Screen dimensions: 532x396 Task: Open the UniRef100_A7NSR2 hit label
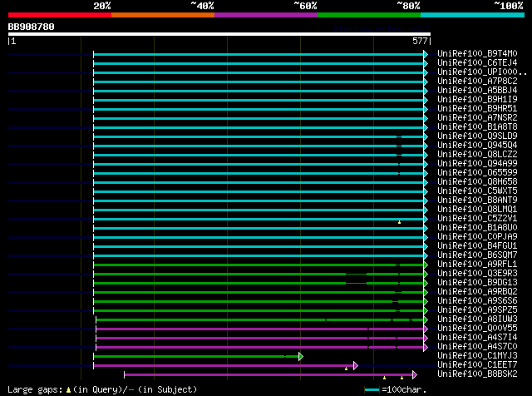click(477, 118)
